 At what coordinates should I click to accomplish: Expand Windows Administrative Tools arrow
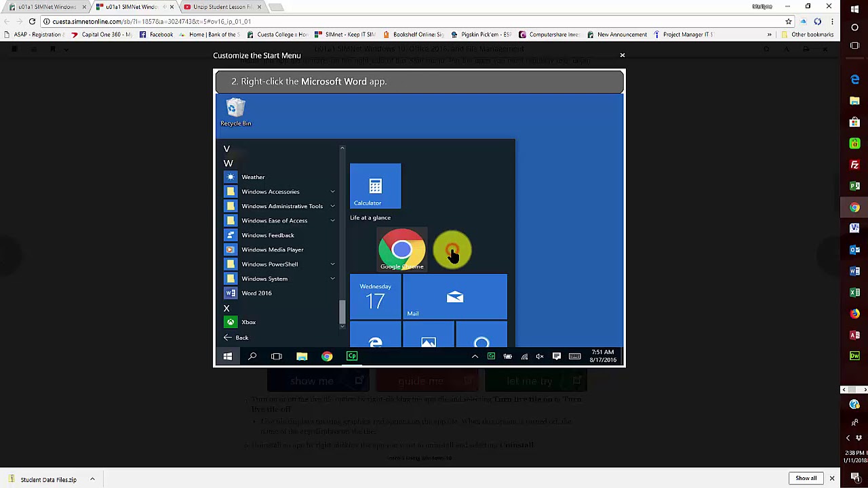coord(332,206)
